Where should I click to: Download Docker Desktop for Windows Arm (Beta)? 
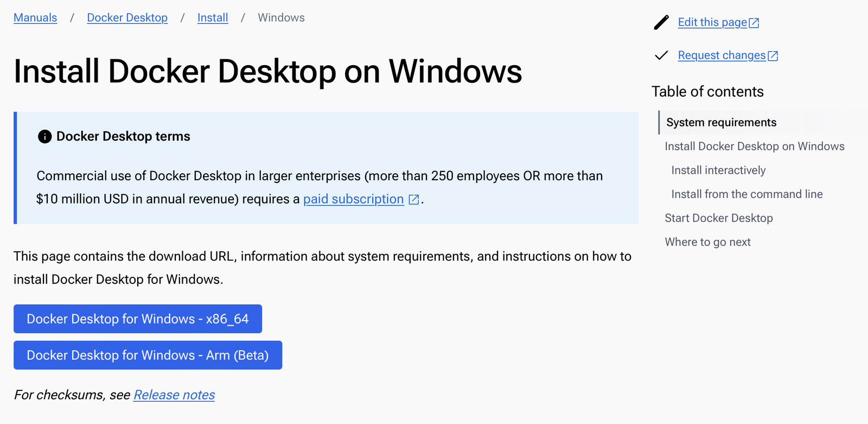click(148, 355)
